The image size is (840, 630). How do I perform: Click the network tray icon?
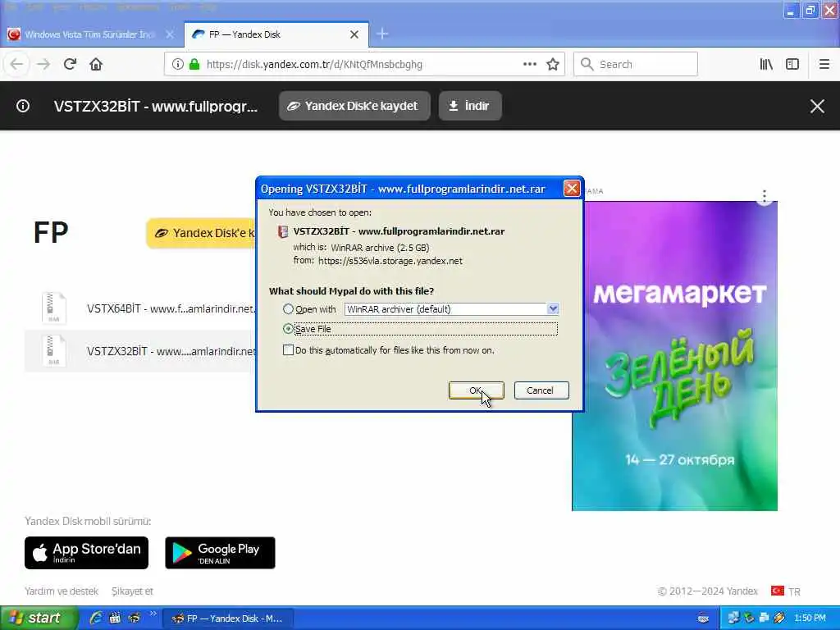(x=733, y=619)
